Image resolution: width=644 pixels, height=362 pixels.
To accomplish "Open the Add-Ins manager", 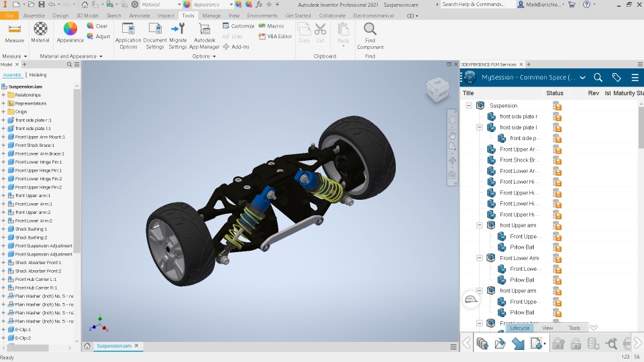I will click(x=235, y=47).
